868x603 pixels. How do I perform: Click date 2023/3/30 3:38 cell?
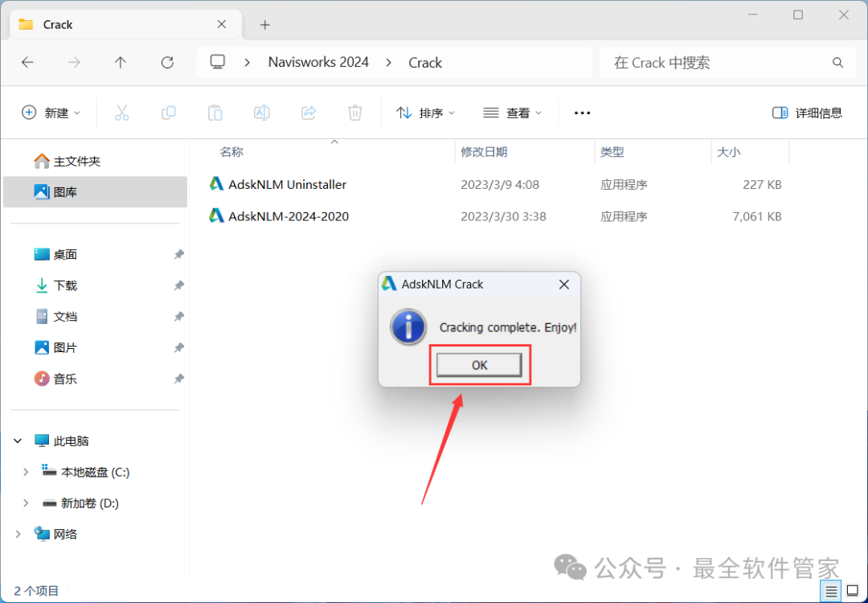coord(503,216)
